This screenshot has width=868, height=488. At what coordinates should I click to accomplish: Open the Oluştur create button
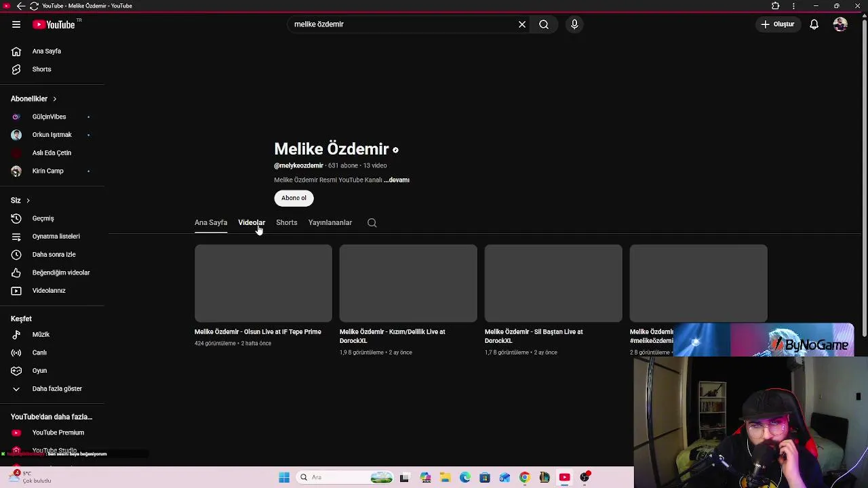pos(778,24)
